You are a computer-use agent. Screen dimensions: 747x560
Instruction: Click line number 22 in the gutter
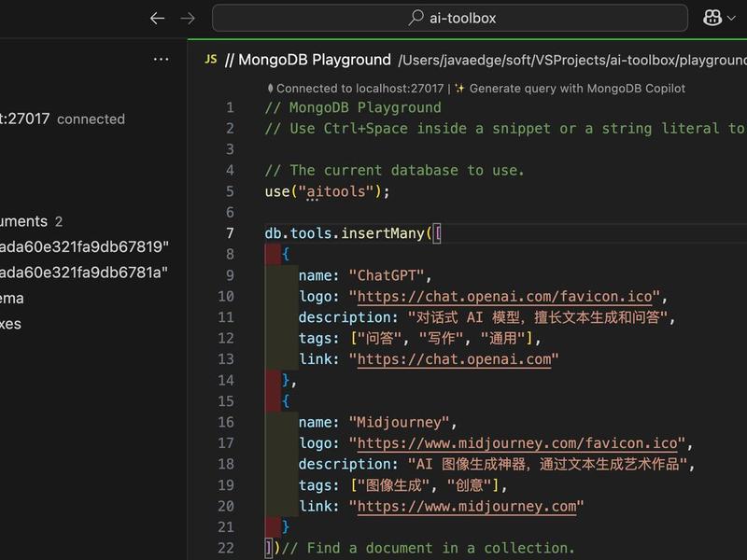(226, 548)
